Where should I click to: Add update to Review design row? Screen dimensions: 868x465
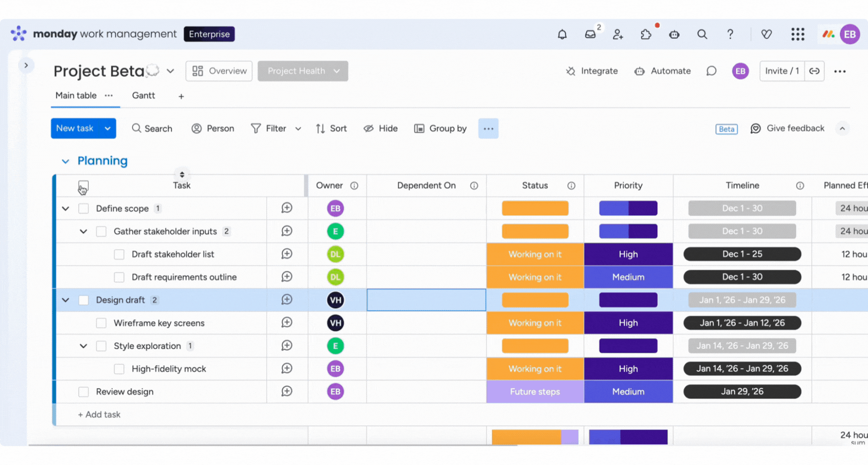[287, 391]
